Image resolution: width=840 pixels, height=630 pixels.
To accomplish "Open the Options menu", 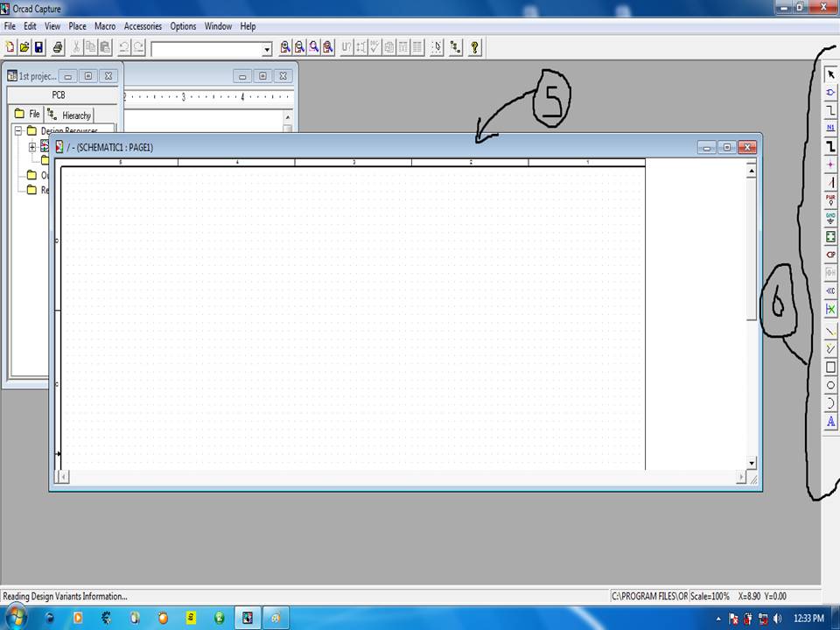I will coord(183,25).
